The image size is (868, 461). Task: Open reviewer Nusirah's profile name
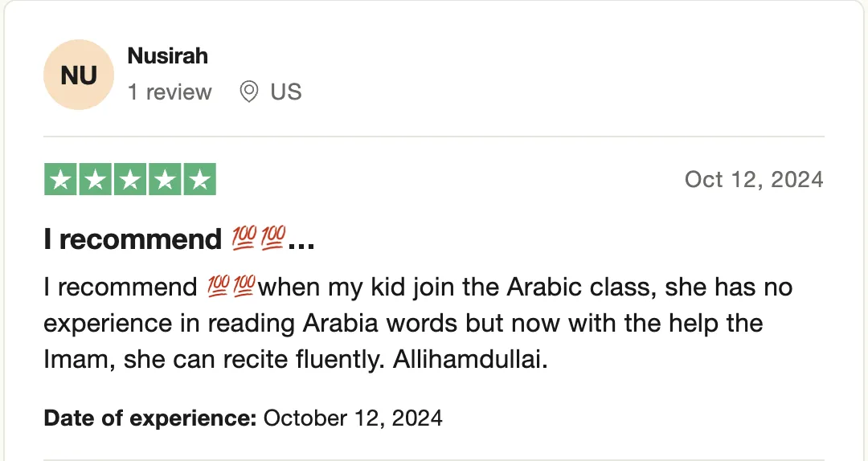[x=168, y=56]
